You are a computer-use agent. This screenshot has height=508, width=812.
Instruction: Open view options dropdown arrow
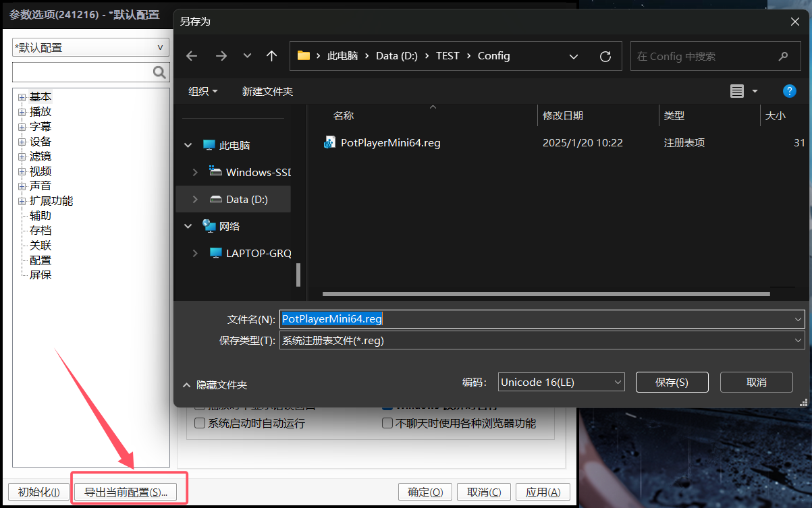pyautogui.click(x=755, y=91)
